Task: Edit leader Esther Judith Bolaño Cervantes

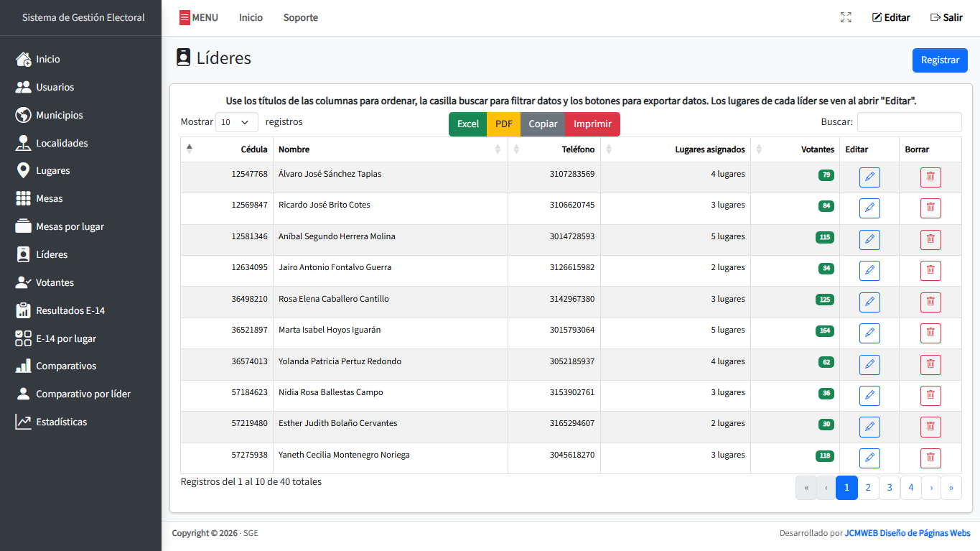Action: click(869, 427)
